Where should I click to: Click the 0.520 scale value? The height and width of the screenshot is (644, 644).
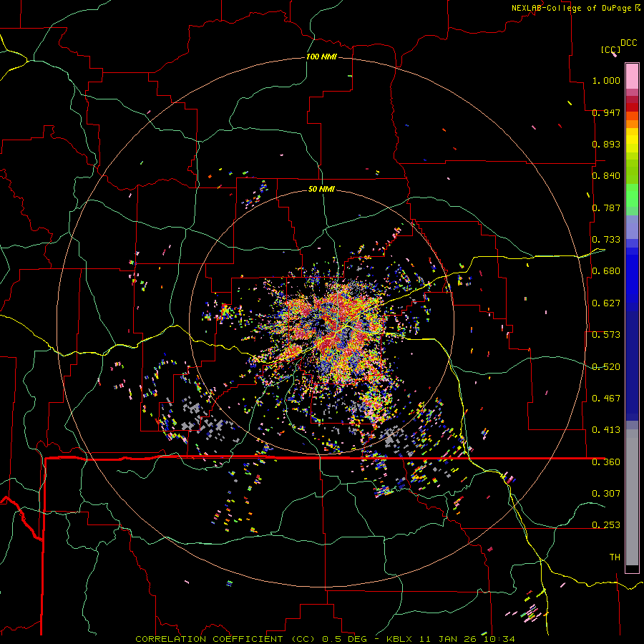[x=606, y=367]
